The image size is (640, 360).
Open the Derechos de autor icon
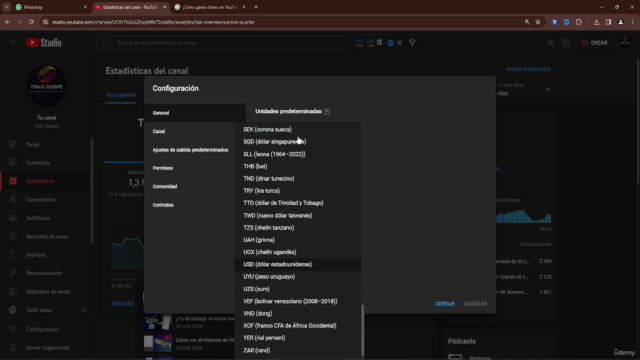coord(13,236)
